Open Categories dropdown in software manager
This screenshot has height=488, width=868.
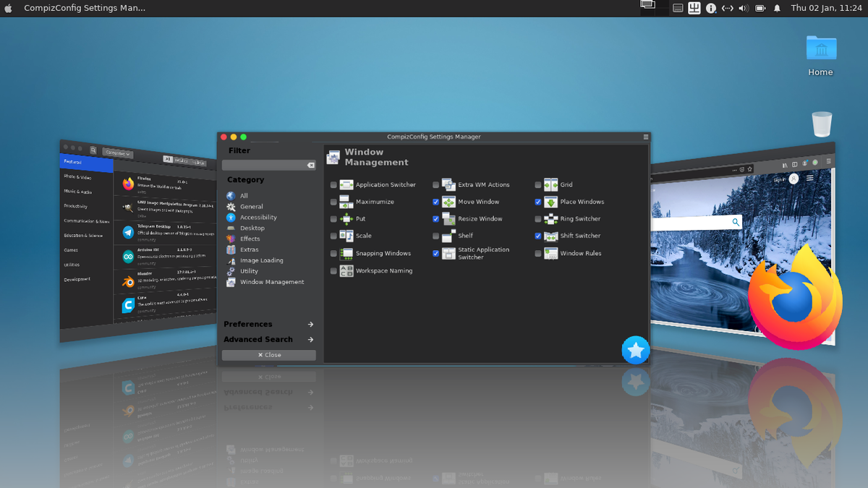117,153
